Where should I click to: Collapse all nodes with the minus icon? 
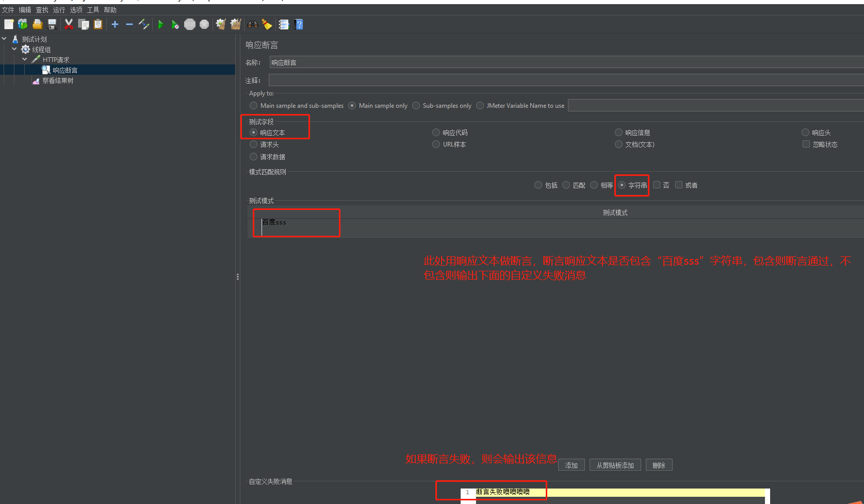point(129,24)
